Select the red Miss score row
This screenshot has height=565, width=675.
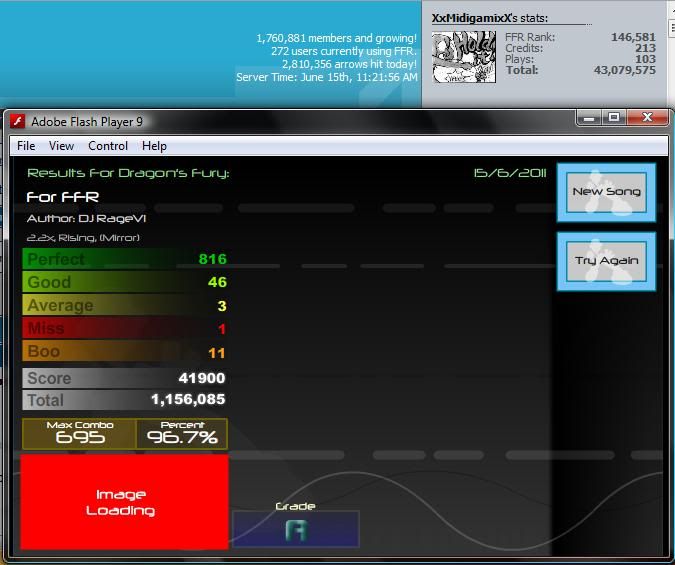point(125,329)
